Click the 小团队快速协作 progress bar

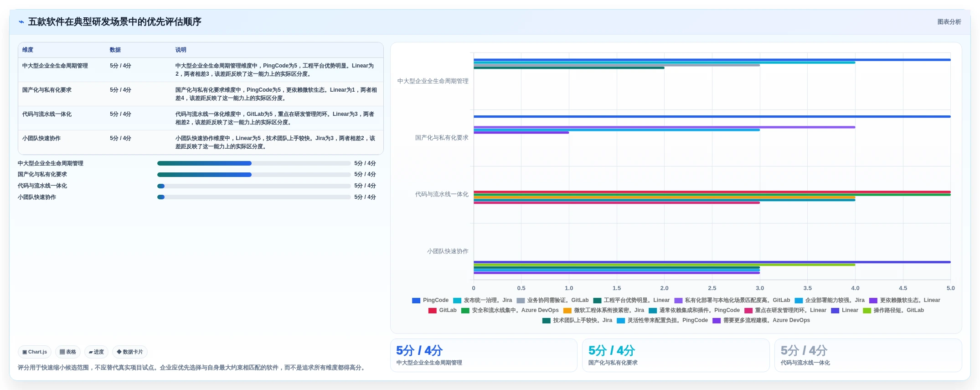[254, 197]
